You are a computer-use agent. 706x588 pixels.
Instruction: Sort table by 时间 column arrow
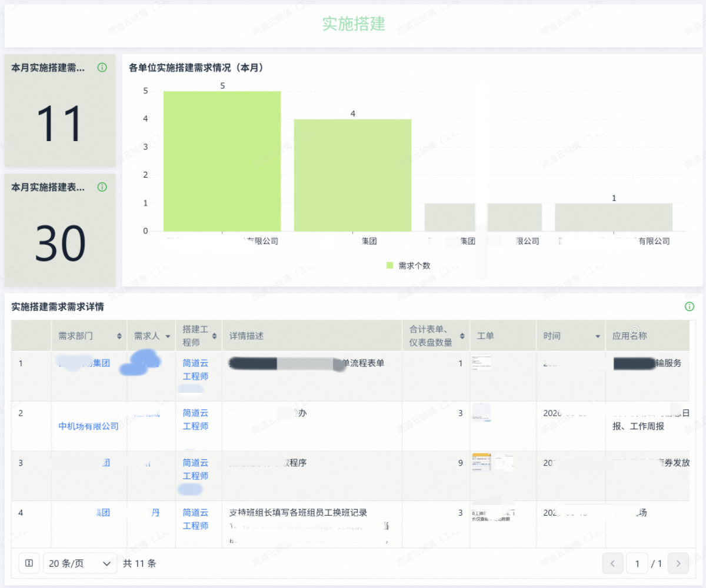[598, 337]
